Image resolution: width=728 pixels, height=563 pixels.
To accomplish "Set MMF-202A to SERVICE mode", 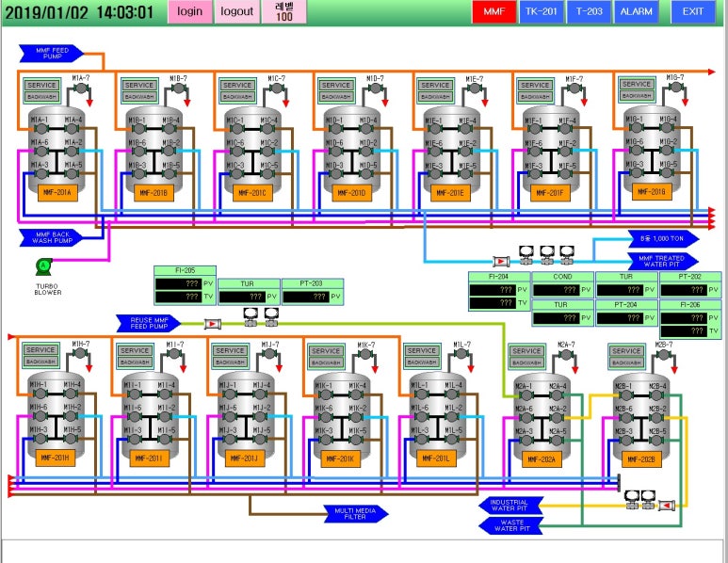I will 526,351.
